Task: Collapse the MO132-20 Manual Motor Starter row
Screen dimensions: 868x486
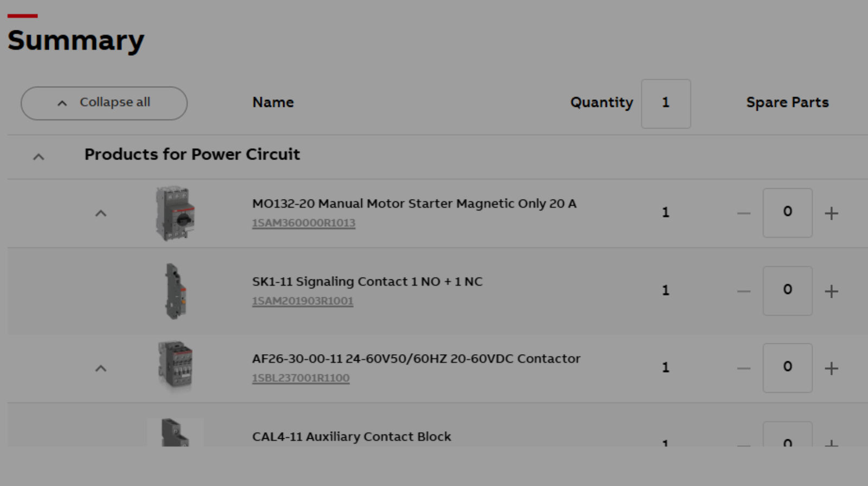Action: pos(101,213)
